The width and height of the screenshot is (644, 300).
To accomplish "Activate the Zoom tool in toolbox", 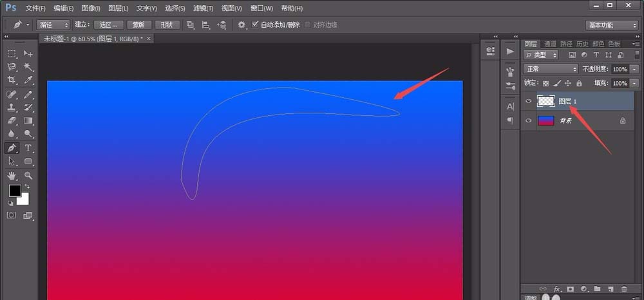I will click(x=28, y=175).
